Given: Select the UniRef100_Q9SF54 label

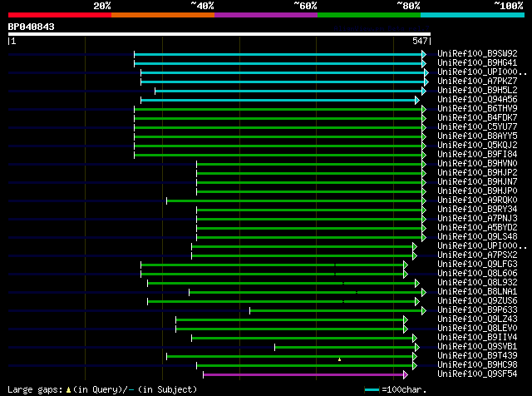Looking at the screenshot, I should click(x=477, y=374).
